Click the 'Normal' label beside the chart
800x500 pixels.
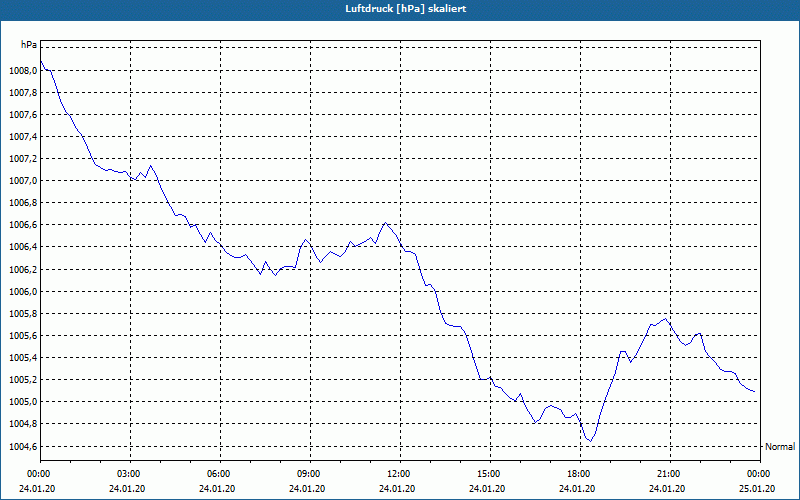coord(780,446)
